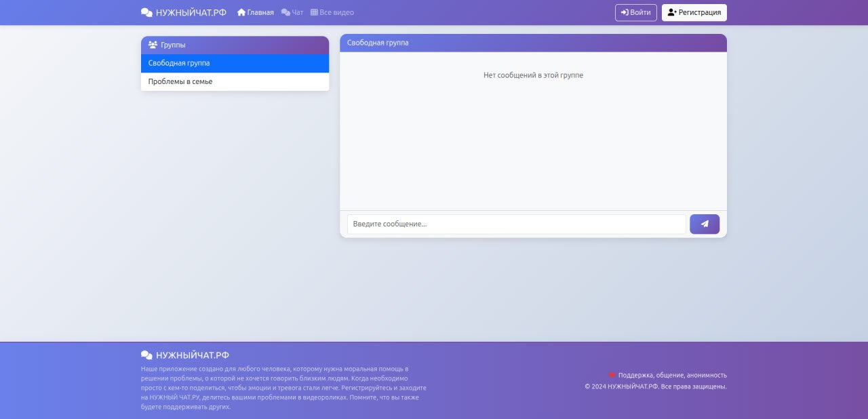Click the grid icon beside Все видео
868x419 pixels.
coord(314,12)
